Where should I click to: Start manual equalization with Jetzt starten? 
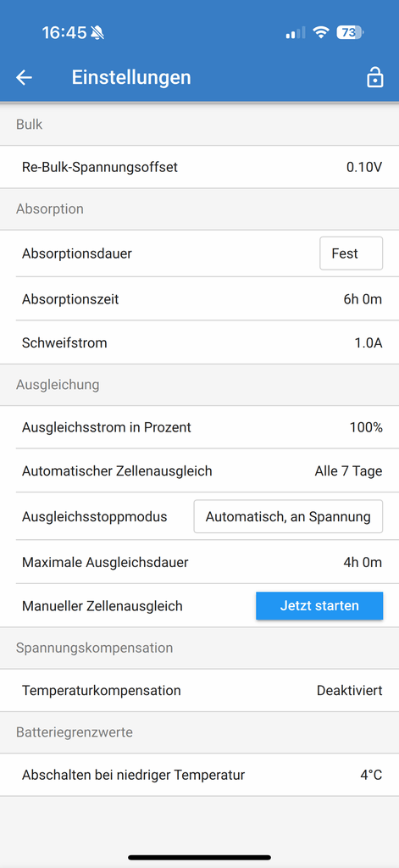point(319,605)
